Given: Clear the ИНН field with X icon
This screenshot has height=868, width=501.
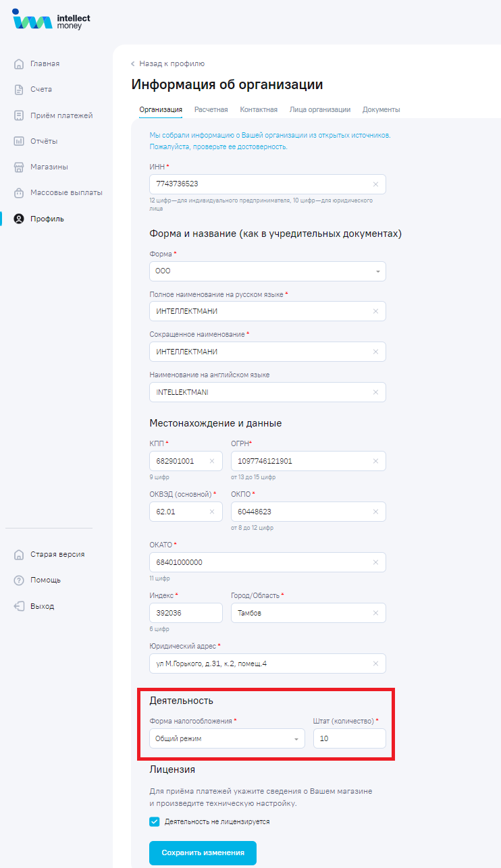Looking at the screenshot, I should (x=375, y=184).
